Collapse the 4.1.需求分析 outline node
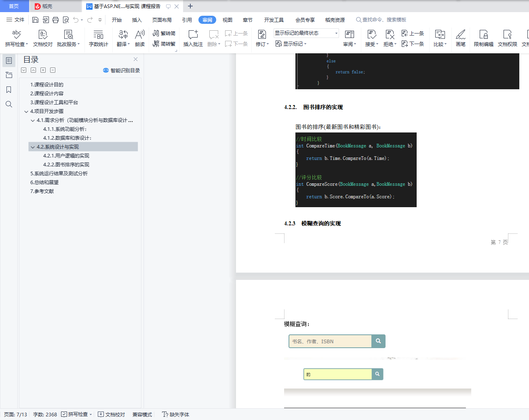This screenshot has width=529, height=420. click(x=33, y=120)
